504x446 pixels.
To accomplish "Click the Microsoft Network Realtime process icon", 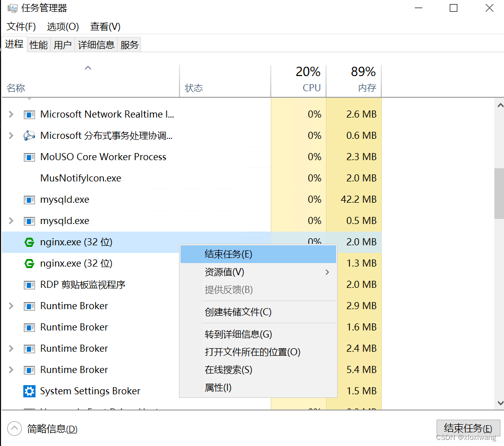I will click(x=29, y=115).
